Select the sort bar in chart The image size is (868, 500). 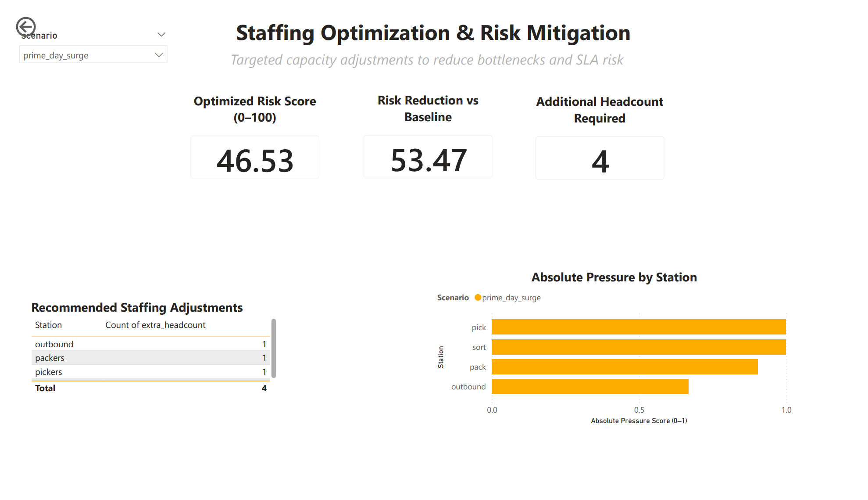tap(638, 347)
